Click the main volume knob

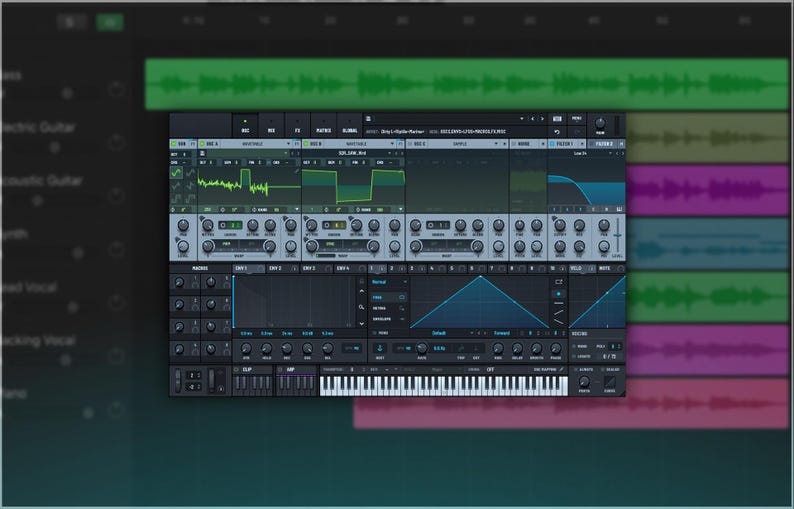[600, 123]
